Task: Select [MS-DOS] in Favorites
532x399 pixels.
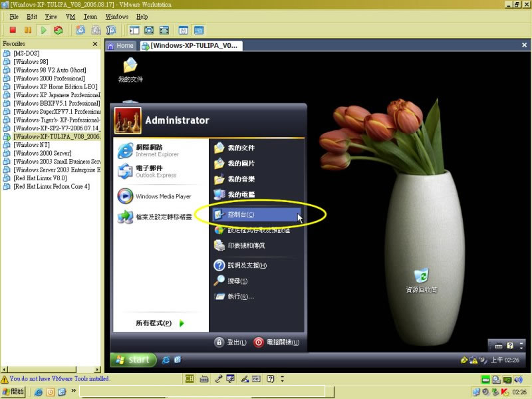Action: [x=26, y=54]
